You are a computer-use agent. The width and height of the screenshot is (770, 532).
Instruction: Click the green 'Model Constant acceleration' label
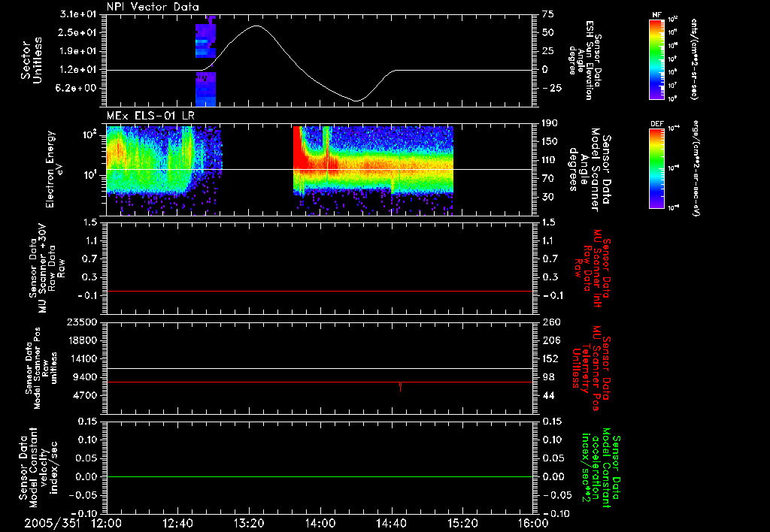click(601, 469)
